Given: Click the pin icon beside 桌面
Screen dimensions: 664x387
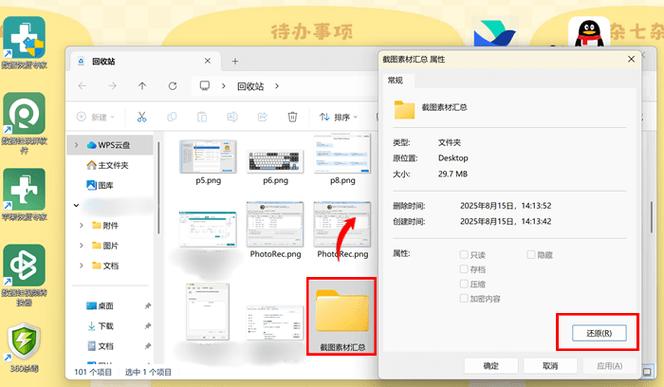Looking at the screenshot, I should pos(148,306).
